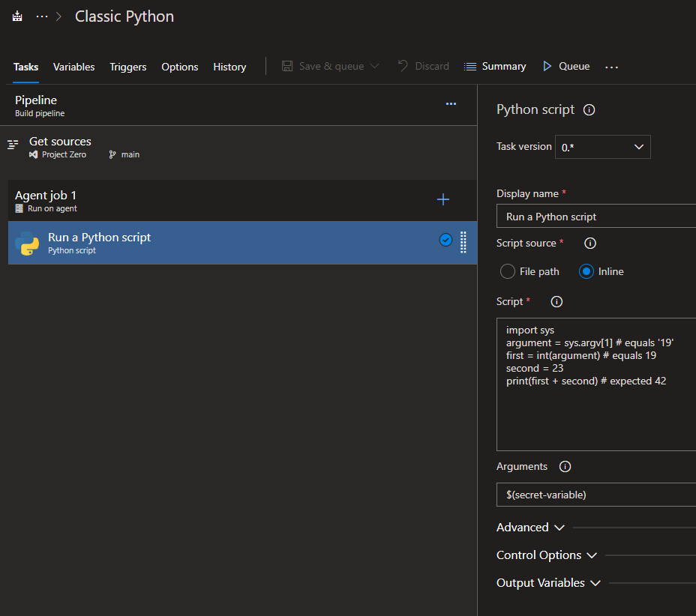Select the File path script source
The image size is (696, 616).
tap(507, 271)
